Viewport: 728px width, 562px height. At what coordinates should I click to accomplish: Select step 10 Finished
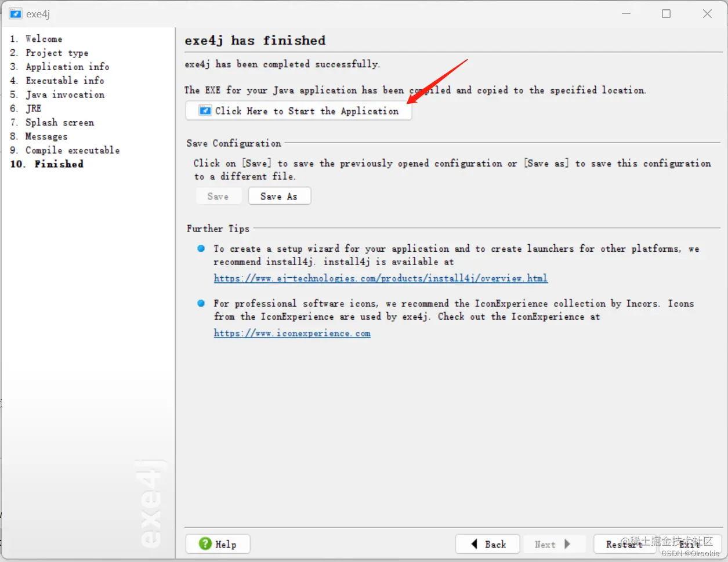(47, 164)
